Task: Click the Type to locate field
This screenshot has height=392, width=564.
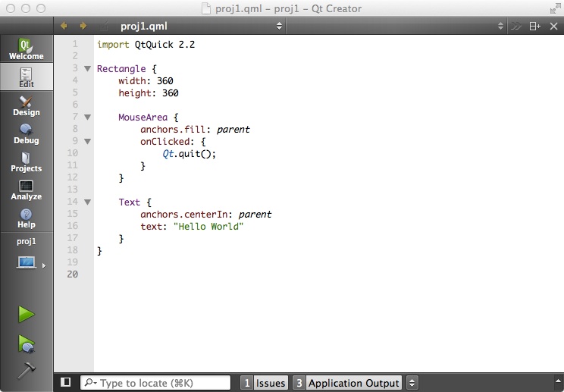Action: 155,383
